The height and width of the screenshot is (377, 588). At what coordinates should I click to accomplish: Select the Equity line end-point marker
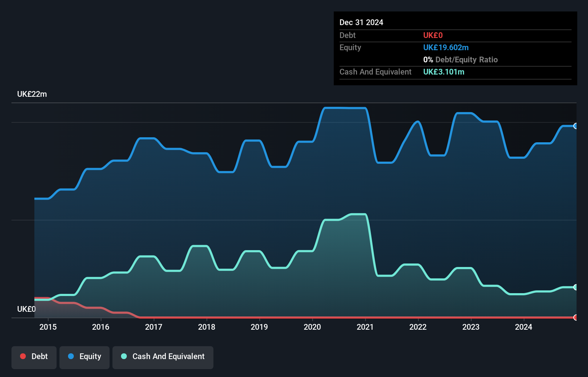(x=576, y=126)
